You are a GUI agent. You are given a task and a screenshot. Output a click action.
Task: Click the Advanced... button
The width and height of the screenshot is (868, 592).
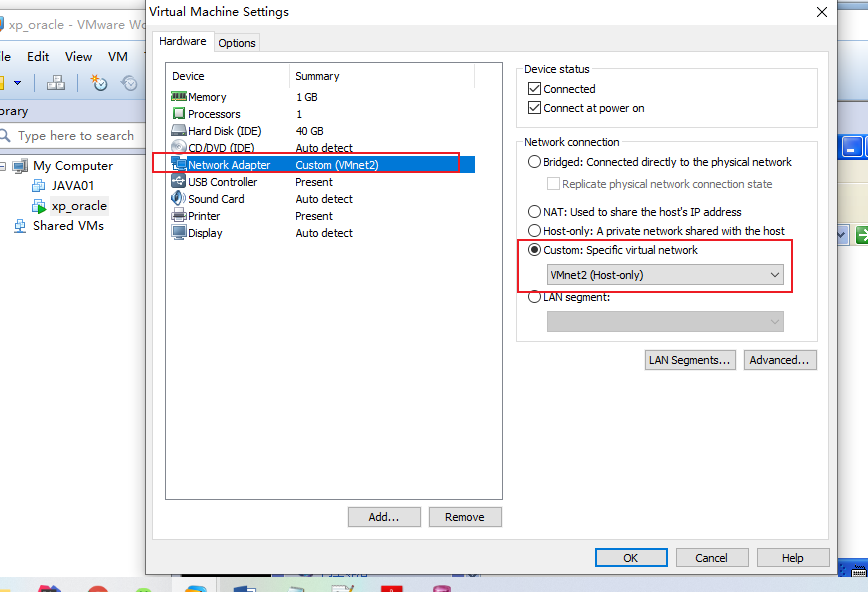(x=780, y=360)
